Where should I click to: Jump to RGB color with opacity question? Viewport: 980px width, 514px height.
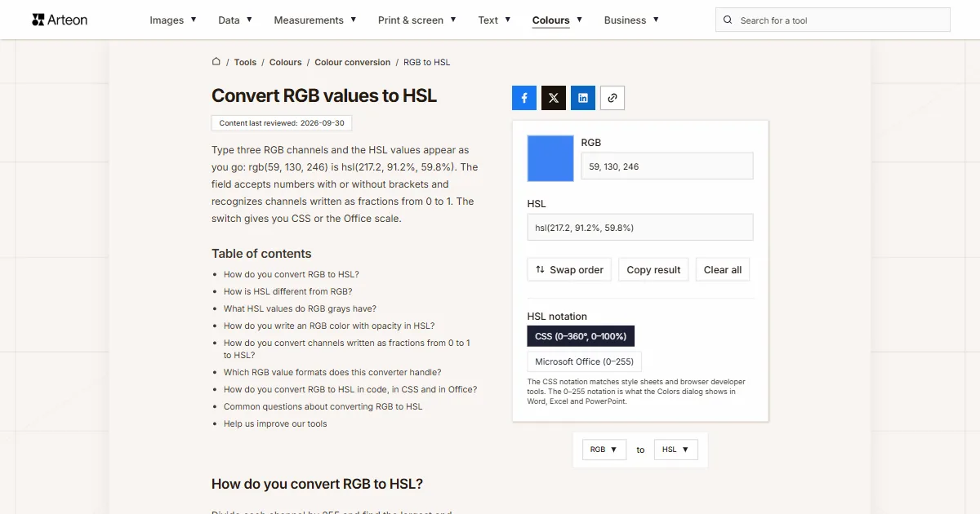pyautogui.click(x=329, y=326)
